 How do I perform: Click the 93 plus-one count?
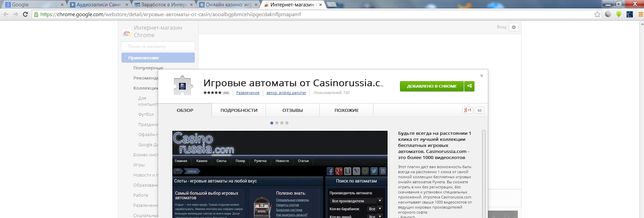[x=479, y=110]
